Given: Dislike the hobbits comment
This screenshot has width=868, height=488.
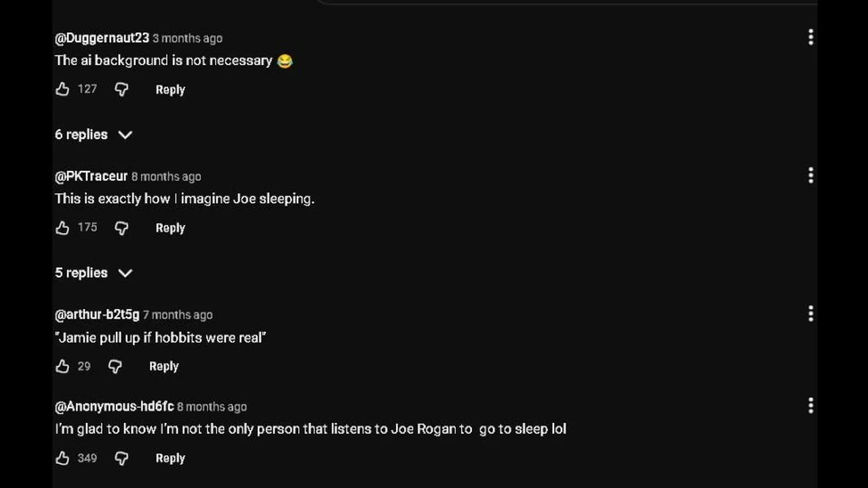Looking at the screenshot, I should [x=115, y=366].
